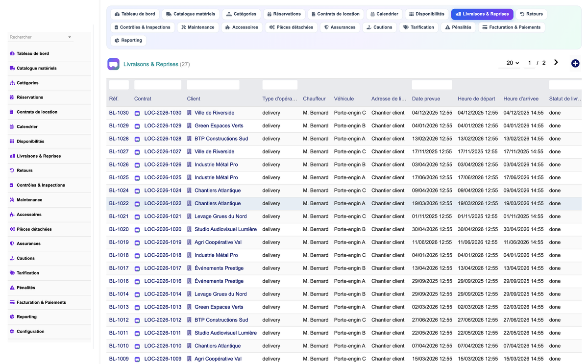Click the Catégories sidebar icon
588x364 pixels.
(x=12, y=83)
